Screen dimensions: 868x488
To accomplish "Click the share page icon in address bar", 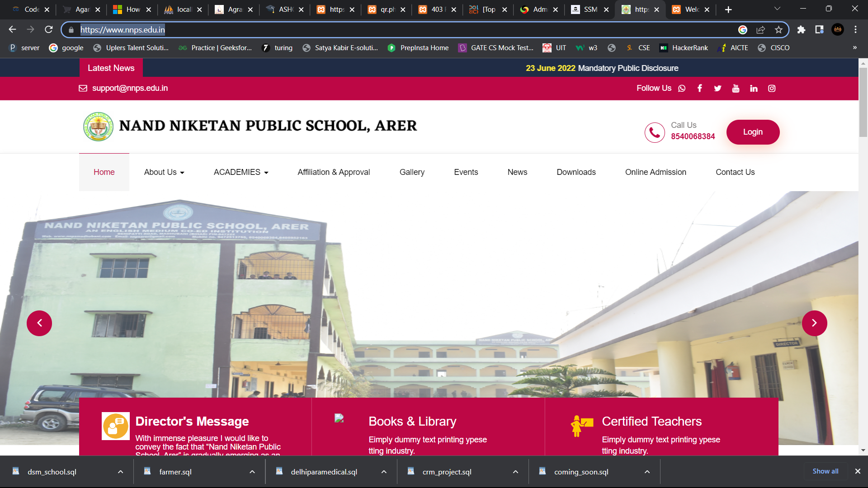I will pyautogui.click(x=760, y=30).
